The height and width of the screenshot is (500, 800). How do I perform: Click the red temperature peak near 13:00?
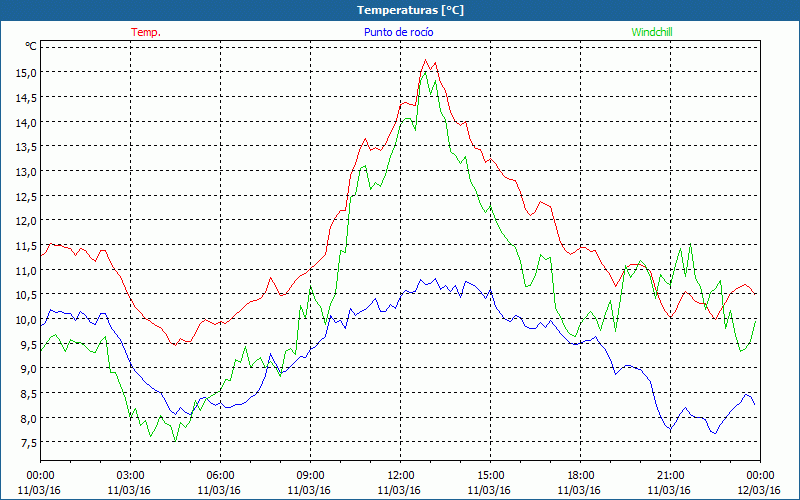tap(426, 60)
